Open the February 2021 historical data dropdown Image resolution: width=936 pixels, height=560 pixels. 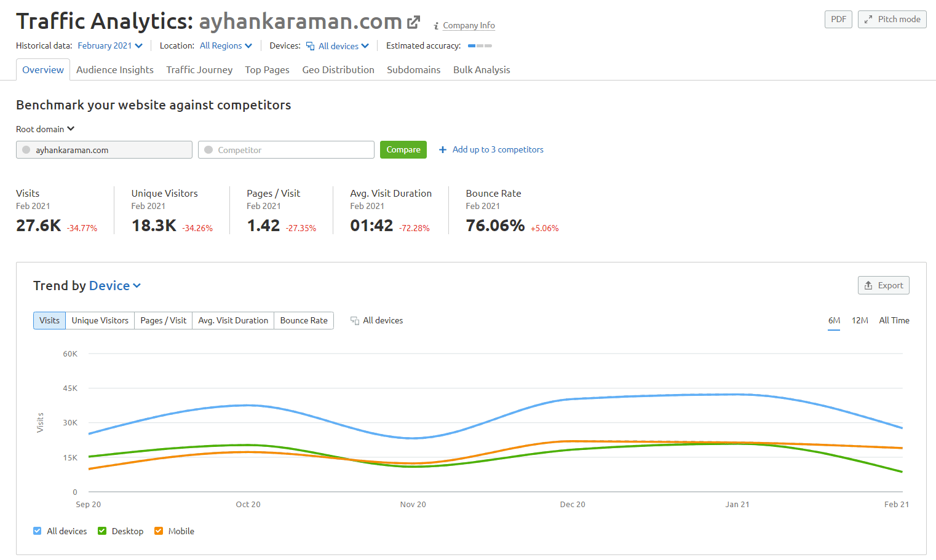(x=110, y=46)
